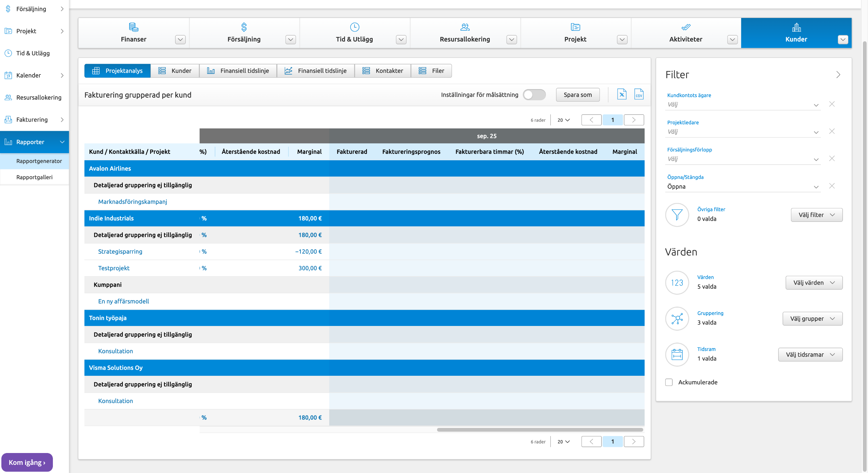This screenshot has height=473, width=868.
Task: Open the Strategisparring project link
Action: (x=120, y=251)
